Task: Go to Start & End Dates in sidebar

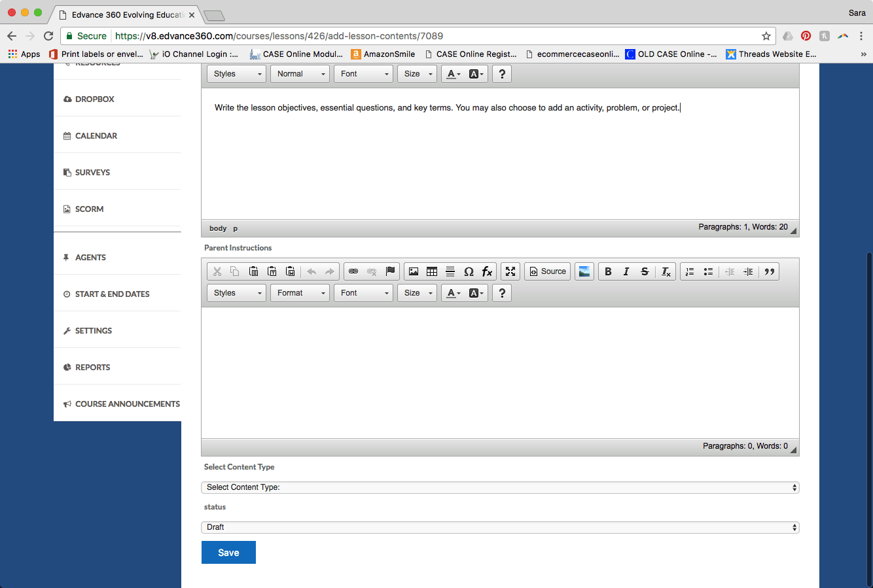Action: coord(112,294)
